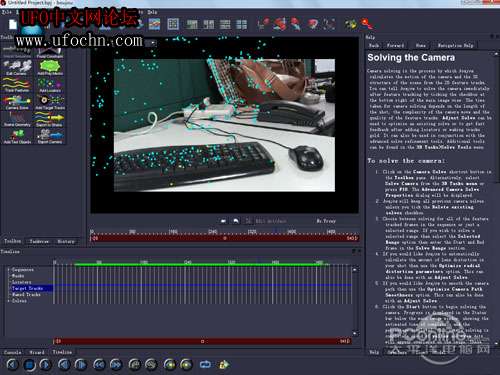
Task: Click the Back button in Help panel
Action: click(374, 45)
